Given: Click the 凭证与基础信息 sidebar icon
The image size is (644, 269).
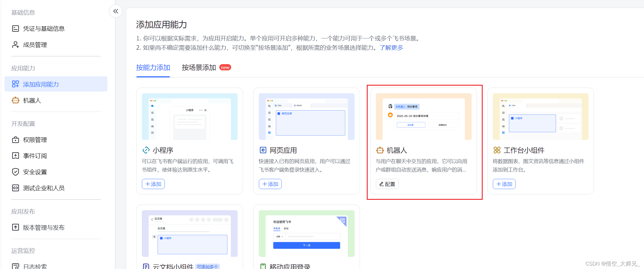Looking at the screenshot, I should point(16,29).
